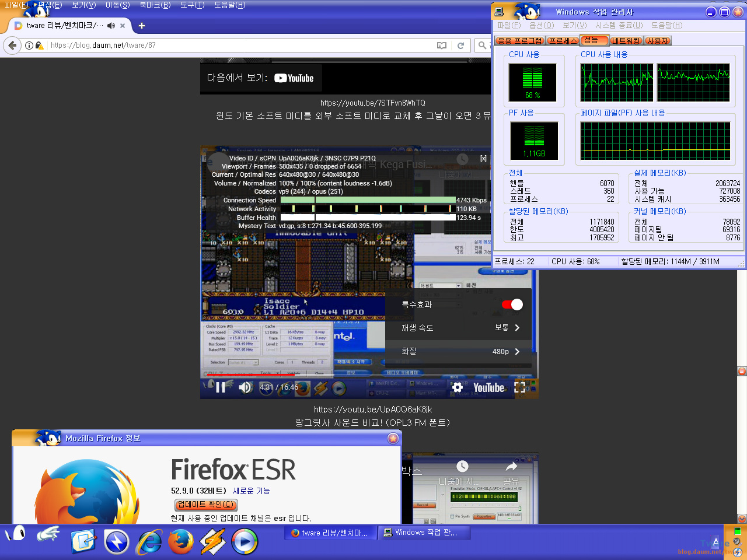Switch to 사용자 tab in Task Manager

click(x=658, y=40)
